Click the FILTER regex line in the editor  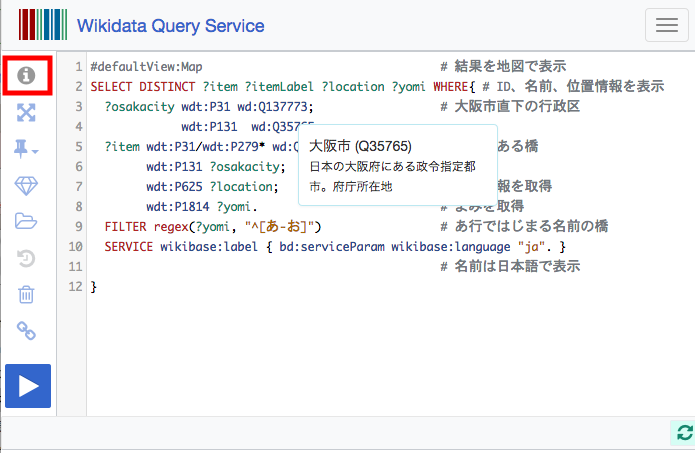[x=213, y=226]
